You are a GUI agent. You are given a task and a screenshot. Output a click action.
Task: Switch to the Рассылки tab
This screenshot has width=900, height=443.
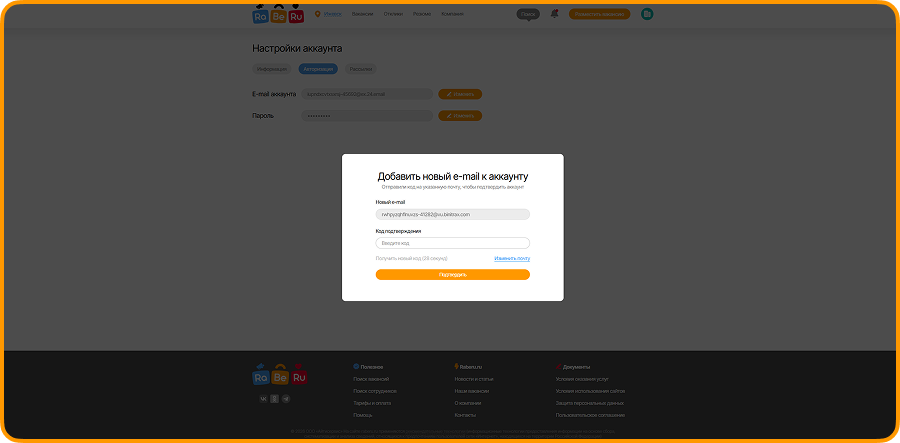tap(361, 69)
